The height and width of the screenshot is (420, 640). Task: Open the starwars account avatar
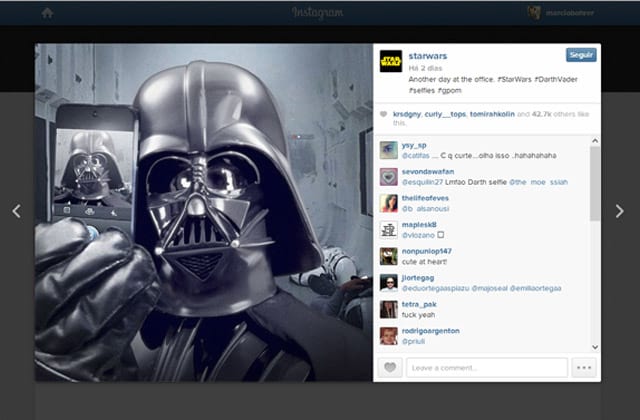point(391,61)
